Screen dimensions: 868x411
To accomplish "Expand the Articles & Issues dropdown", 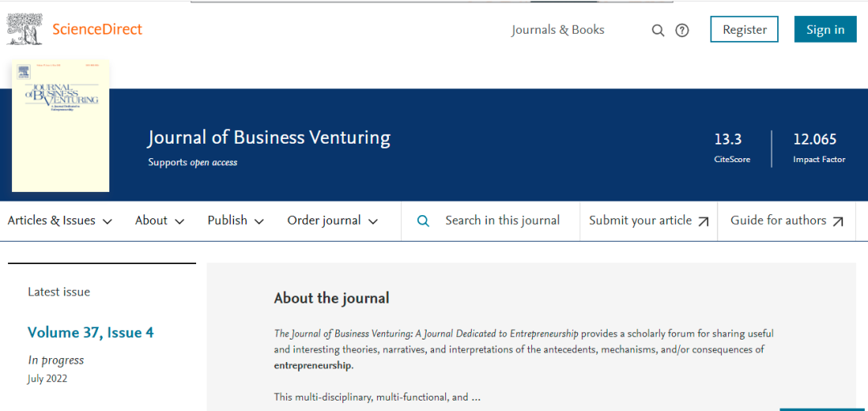I will point(59,221).
